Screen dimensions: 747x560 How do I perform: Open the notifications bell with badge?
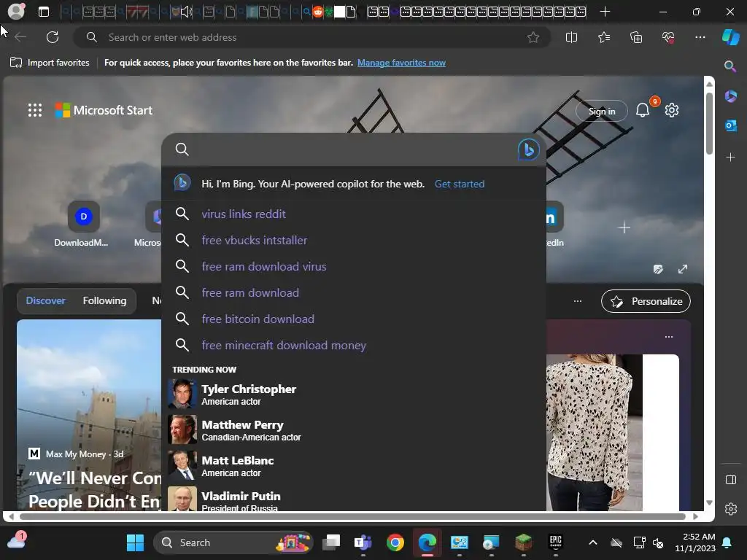pyautogui.click(x=643, y=110)
